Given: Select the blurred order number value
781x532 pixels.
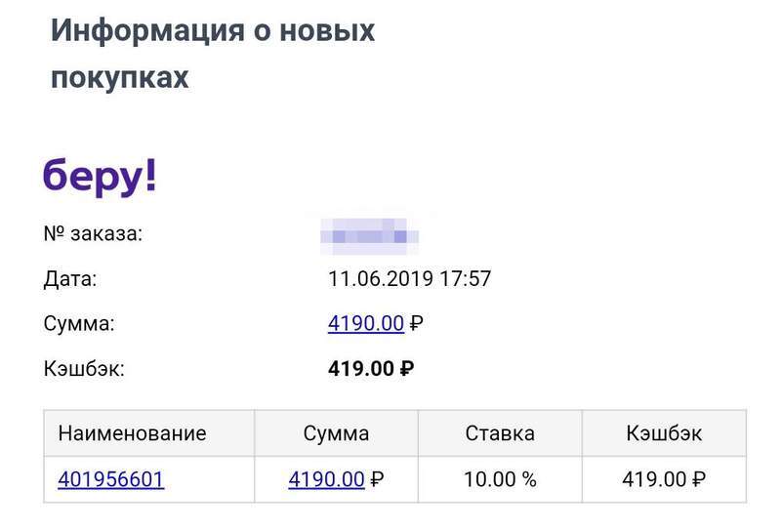Looking at the screenshot, I should [369, 235].
